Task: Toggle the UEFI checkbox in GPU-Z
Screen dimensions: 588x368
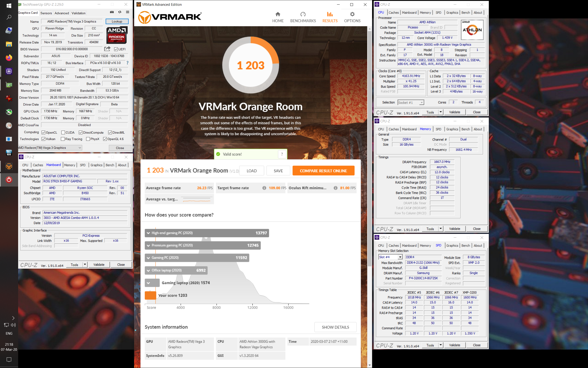Action: (x=116, y=49)
